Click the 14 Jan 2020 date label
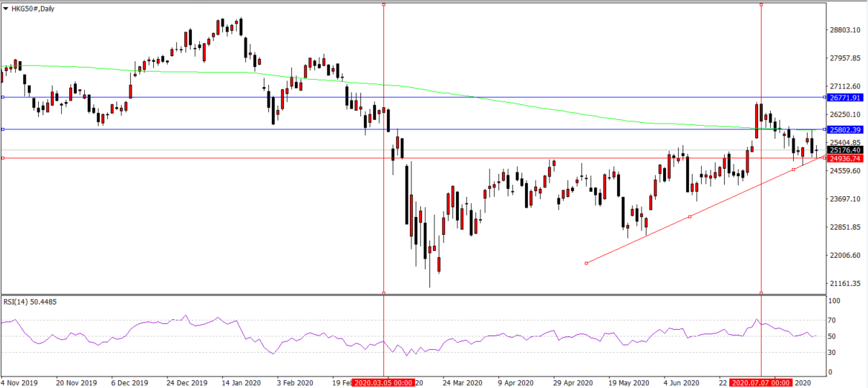 click(x=243, y=383)
